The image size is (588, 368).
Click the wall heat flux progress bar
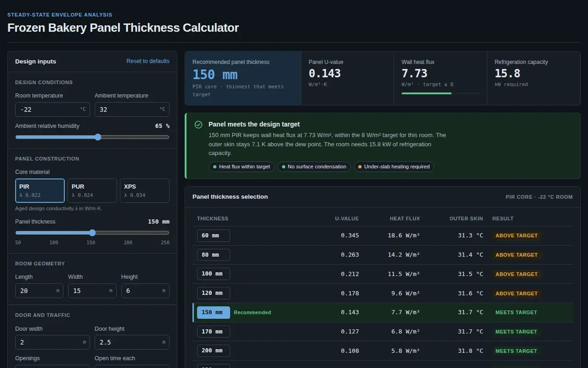click(441, 93)
